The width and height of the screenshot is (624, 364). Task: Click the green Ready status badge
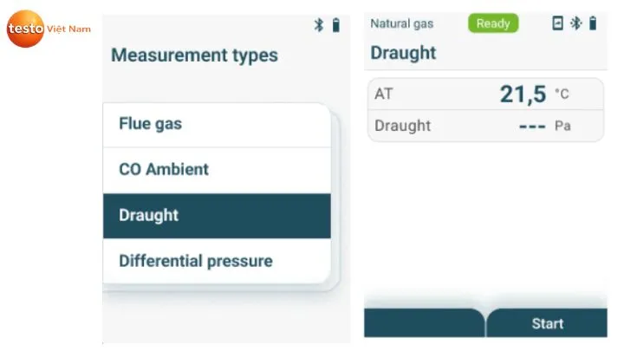[493, 23]
